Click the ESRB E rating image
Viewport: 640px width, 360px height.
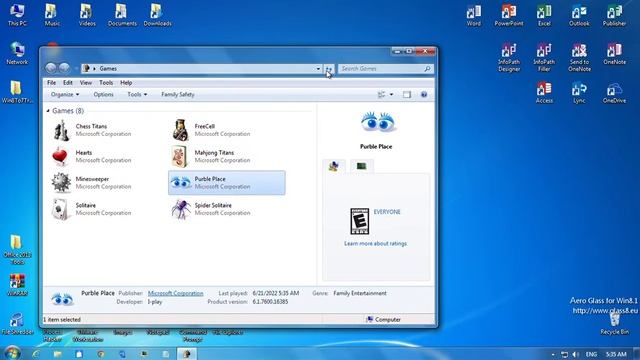pyautogui.click(x=360, y=221)
